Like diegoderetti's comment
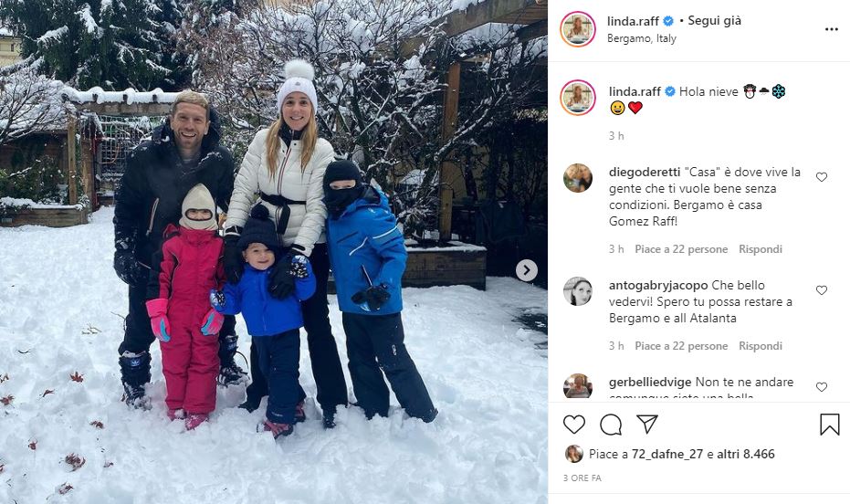Image resolution: width=850 pixels, height=504 pixels. (822, 176)
